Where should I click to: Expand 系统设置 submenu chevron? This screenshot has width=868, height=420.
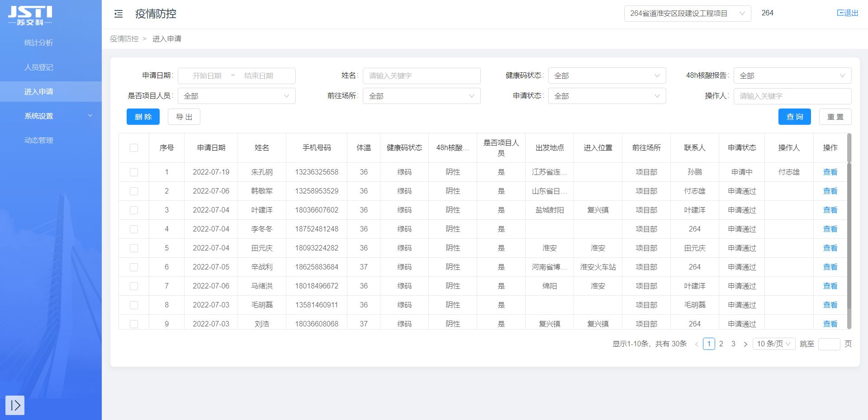(90, 116)
